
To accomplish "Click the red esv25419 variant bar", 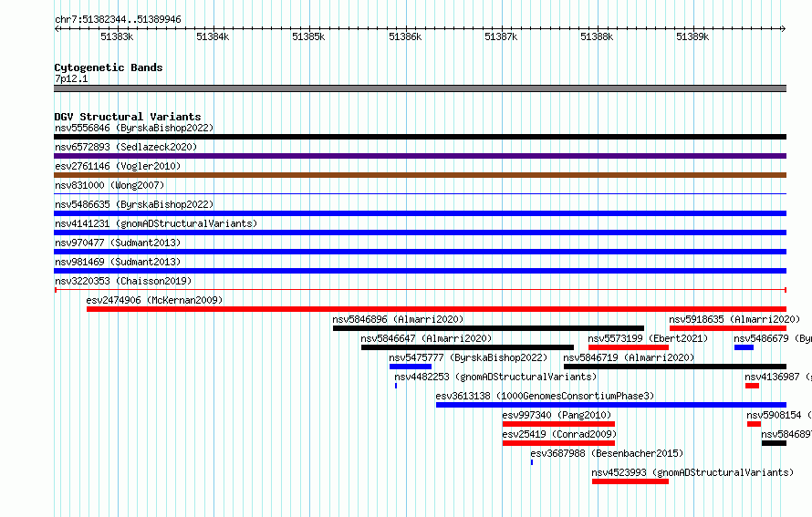I will pyautogui.click(x=558, y=443).
